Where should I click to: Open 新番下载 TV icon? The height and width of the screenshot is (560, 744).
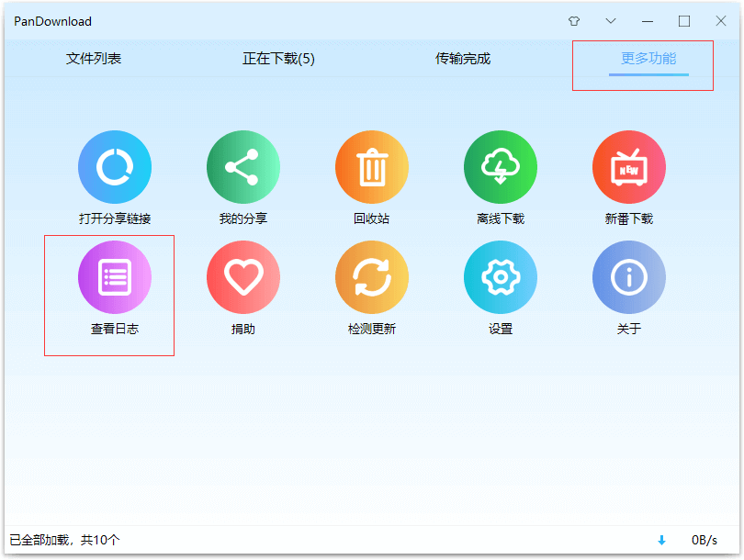tap(629, 167)
